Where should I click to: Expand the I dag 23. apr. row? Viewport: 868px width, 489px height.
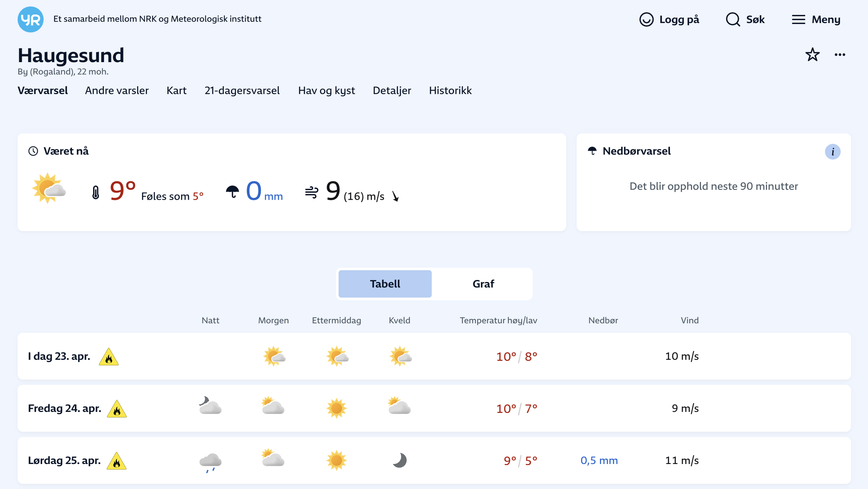click(x=59, y=356)
